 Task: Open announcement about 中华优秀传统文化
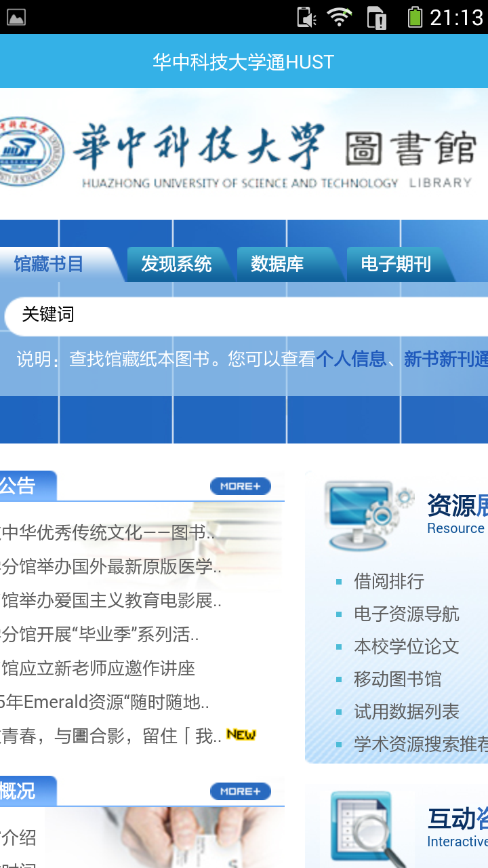[x=108, y=532]
